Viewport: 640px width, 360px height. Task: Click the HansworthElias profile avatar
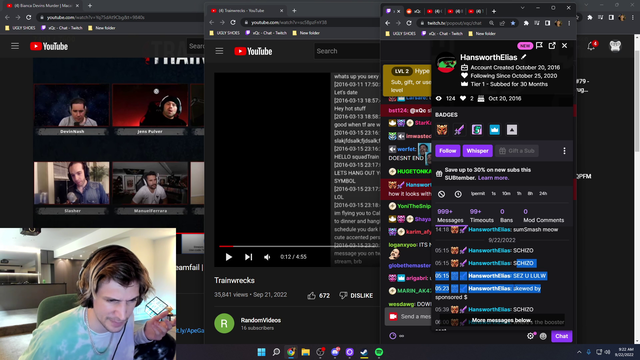click(446, 63)
